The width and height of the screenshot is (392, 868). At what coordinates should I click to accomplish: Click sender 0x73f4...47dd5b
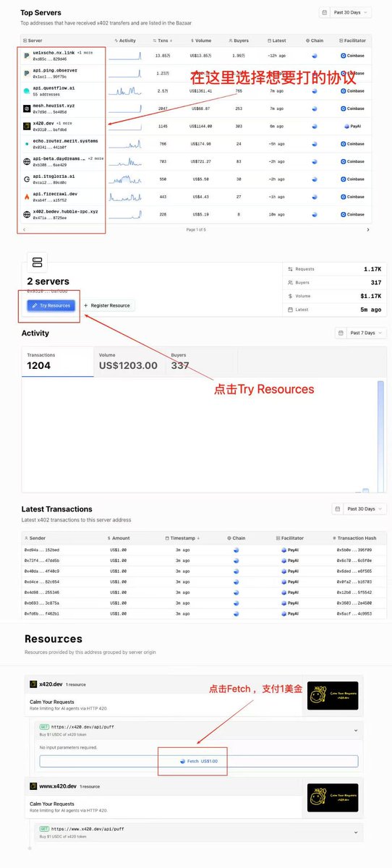tap(42, 561)
